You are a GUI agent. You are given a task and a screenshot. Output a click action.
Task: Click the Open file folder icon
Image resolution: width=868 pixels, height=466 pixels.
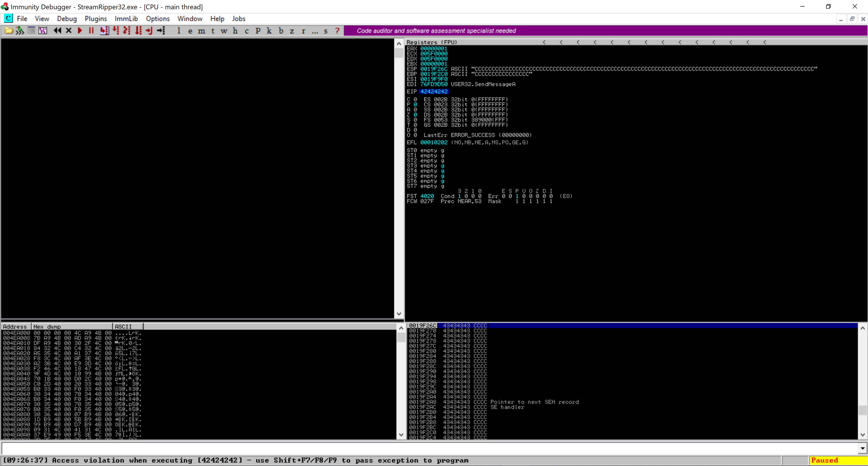8,31
